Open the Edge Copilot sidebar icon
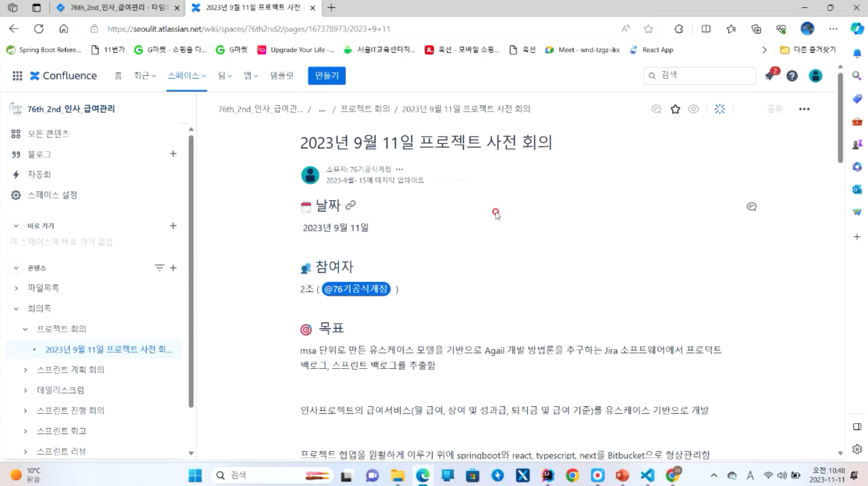The image size is (868, 486). click(857, 29)
